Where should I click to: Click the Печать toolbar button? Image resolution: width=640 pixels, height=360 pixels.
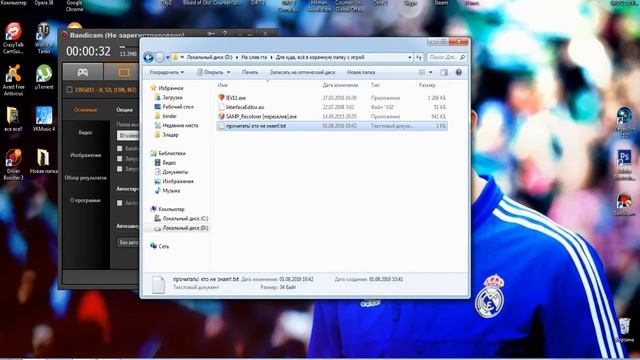[x=250, y=72]
